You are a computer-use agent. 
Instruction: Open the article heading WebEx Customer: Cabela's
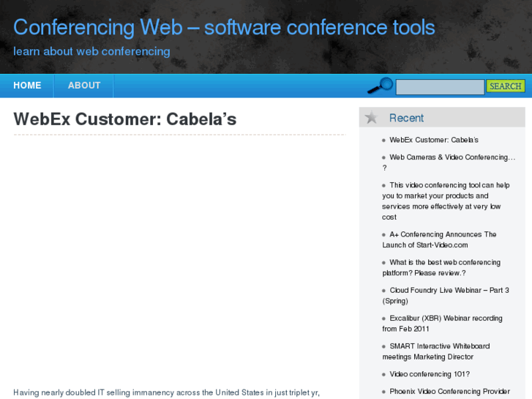pyautogui.click(x=125, y=119)
